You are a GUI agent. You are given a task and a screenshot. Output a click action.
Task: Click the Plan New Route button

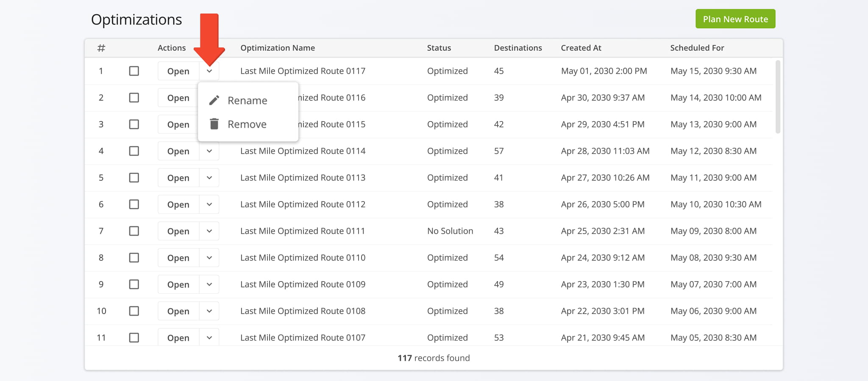(735, 19)
